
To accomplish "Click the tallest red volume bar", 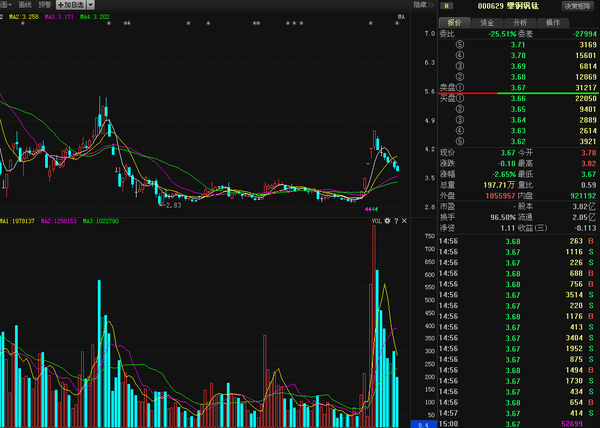I will 374,326.
